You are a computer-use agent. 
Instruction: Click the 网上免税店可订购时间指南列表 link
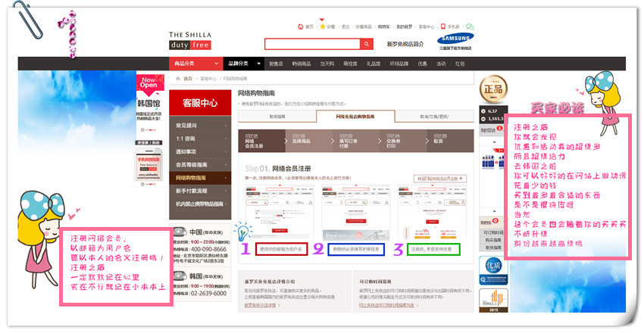(x=389, y=305)
